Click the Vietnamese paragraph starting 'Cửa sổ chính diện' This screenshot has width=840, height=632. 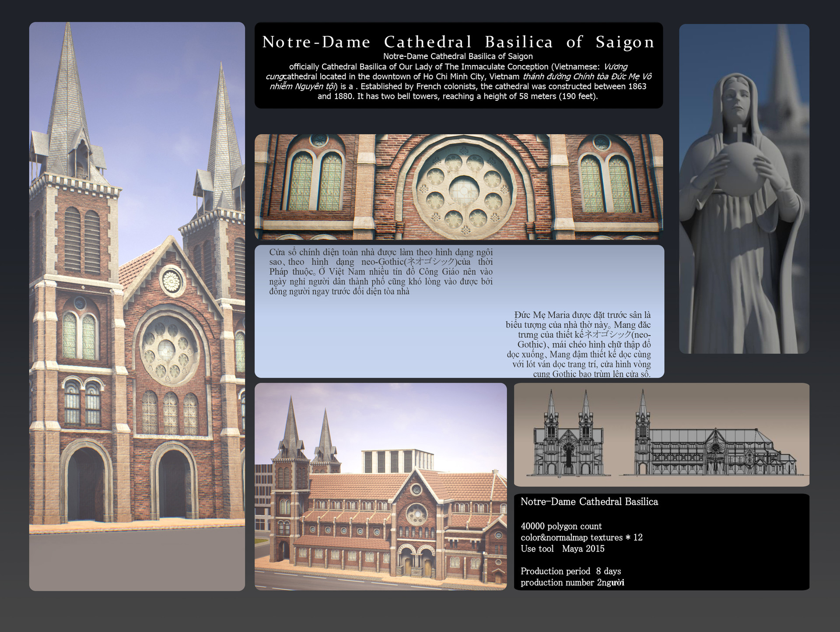(x=381, y=271)
